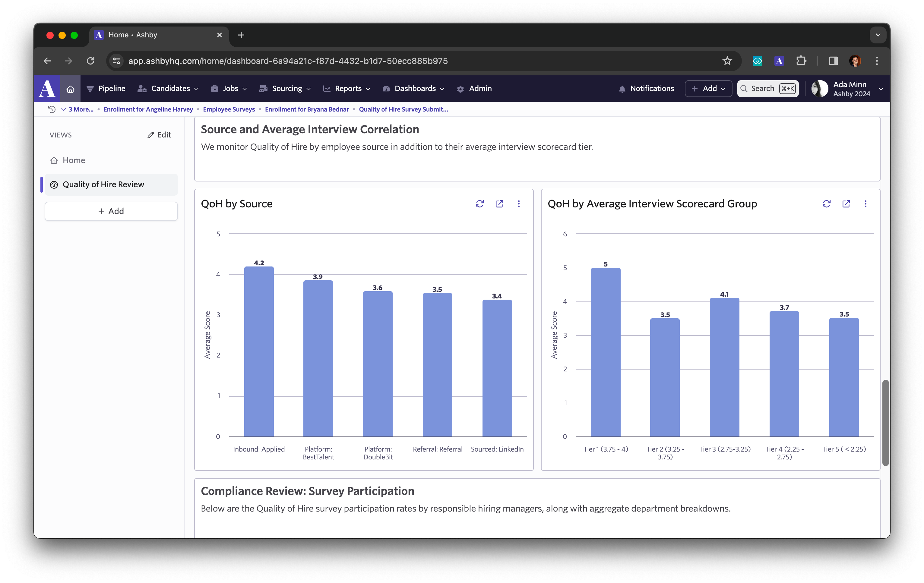Open Employee Surveys breadcrumb link

(229, 109)
